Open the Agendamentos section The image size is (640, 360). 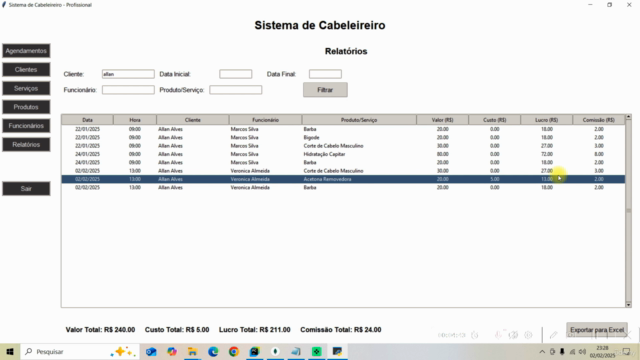[x=26, y=51]
